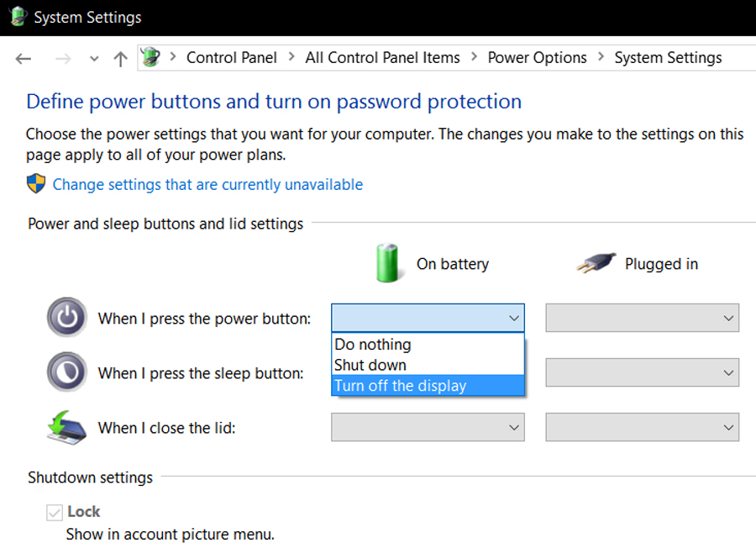Click the Forward navigation arrow
This screenshot has width=756, height=554.
click(63, 59)
